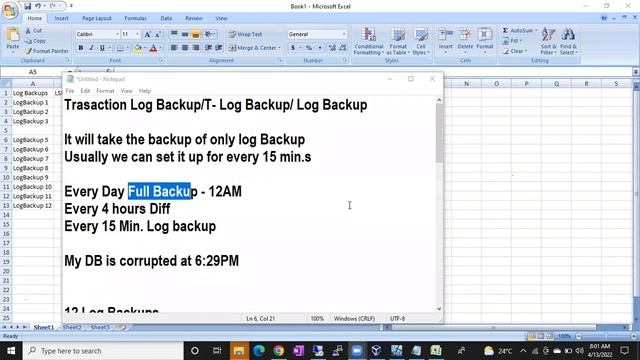Viewport: 640px width, 360px height.
Task: Open Sort & Filter menu
Action: pyautogui.click(x=549, y=41)
